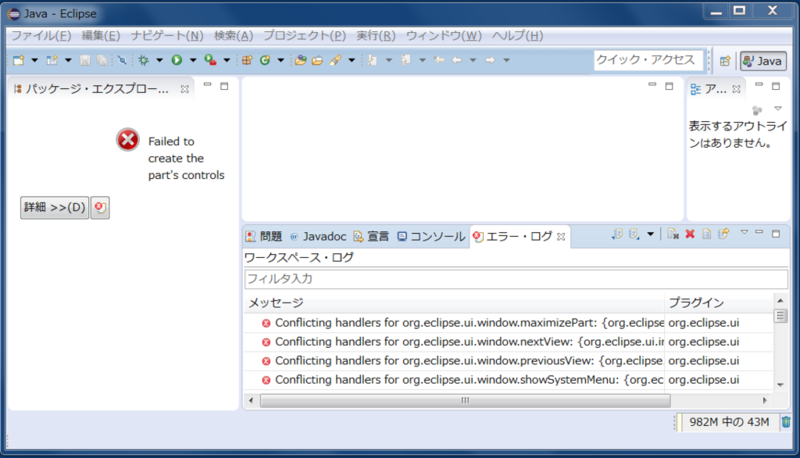Click the 詳細 >>(D) details button

(54, 207)
